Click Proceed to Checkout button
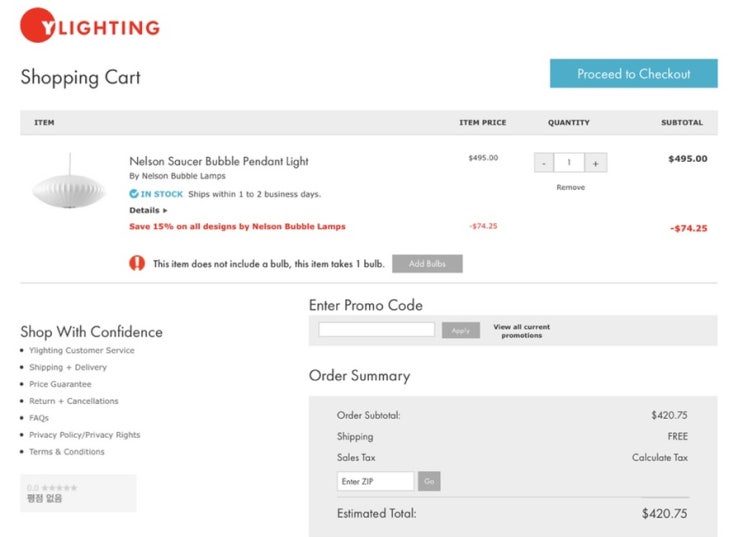Screen dimensions: 743x537 pyautogui.click(x=633, y=74)
